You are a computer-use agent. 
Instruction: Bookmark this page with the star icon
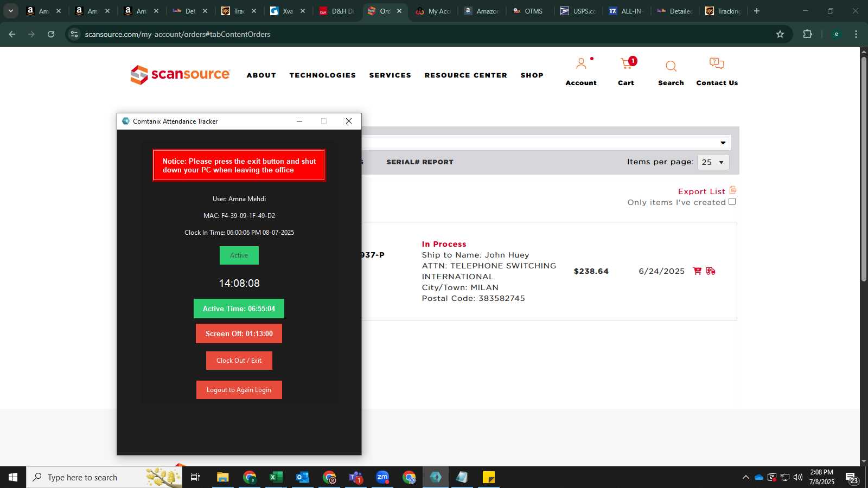tap(780, 34)
